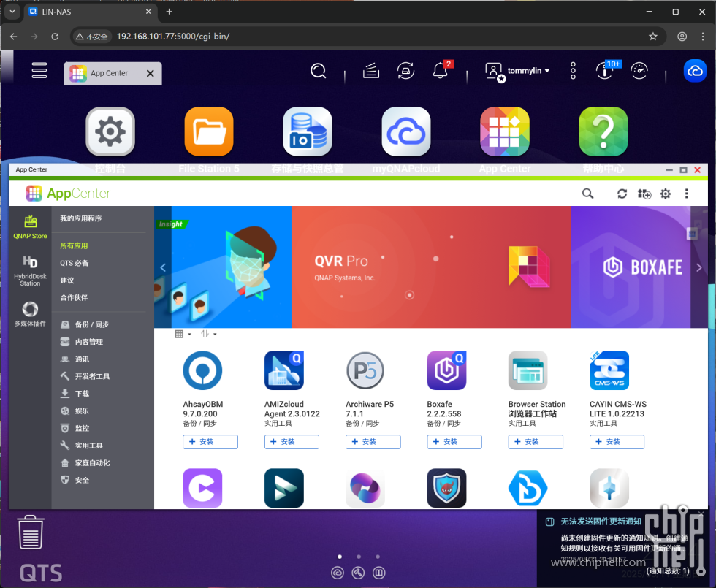716x588 pixels.
Task: Close the App Center taskbar tab
Action: 151,73
